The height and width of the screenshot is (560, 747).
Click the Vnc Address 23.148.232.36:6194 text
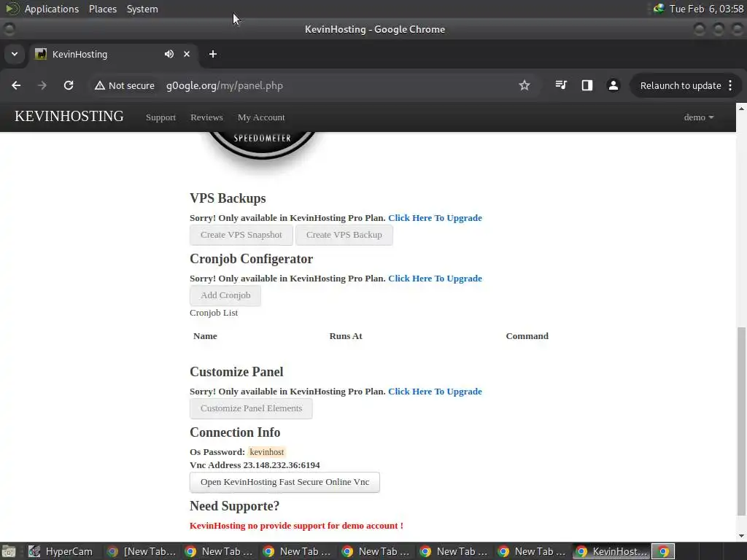pos(255,464)
